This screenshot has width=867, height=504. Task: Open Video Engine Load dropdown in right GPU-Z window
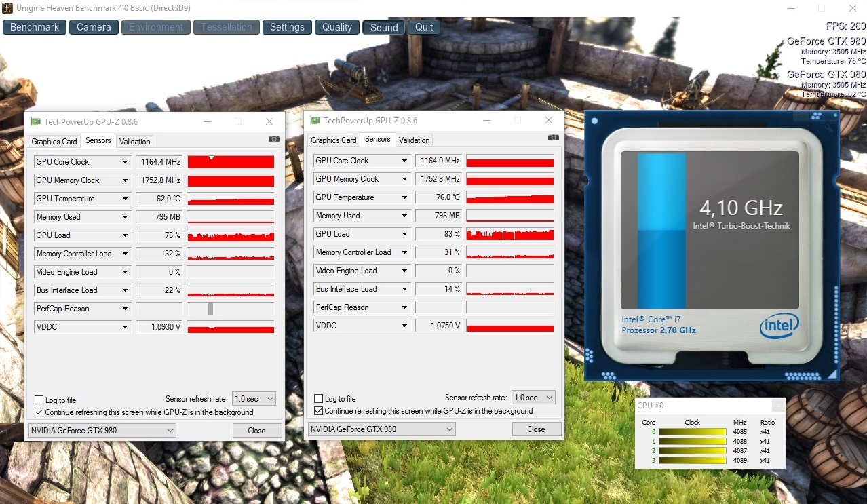click(405, 271)
